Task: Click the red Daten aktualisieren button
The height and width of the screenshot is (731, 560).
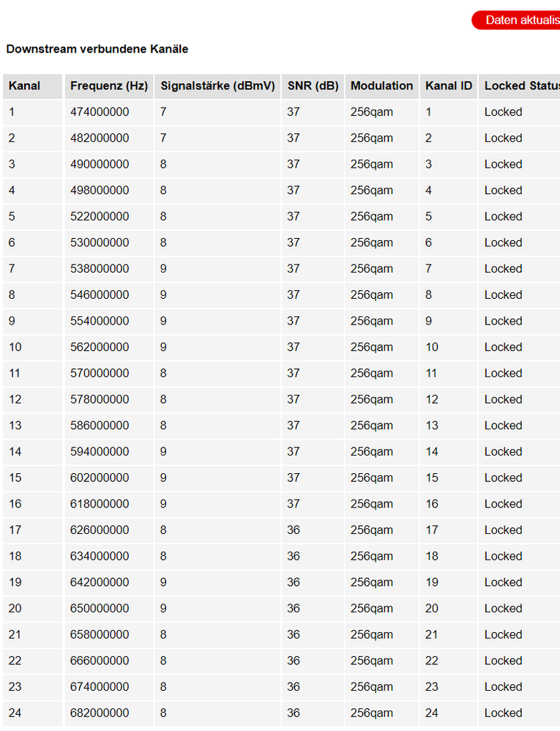Action: 517,21
